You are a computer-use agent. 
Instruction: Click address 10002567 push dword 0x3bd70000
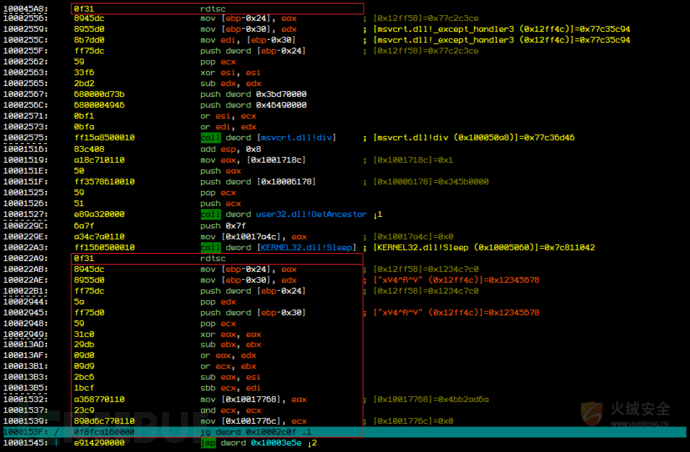[155, 94]
